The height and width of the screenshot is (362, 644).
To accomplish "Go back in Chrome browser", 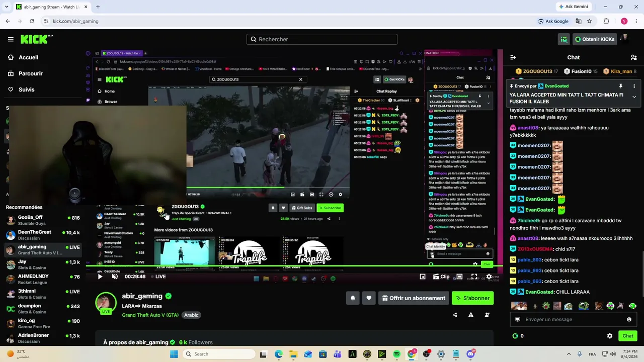I will [x=8, y=21].
